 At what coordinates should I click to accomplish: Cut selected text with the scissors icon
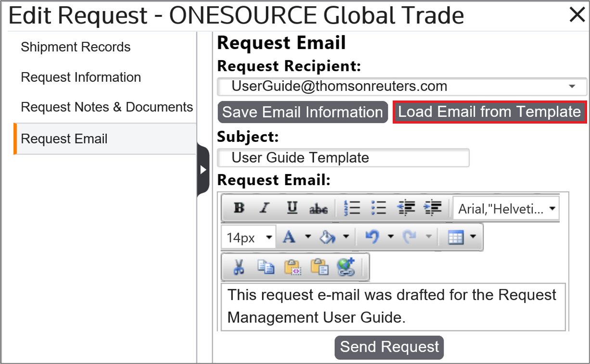[x=239, y=267]
